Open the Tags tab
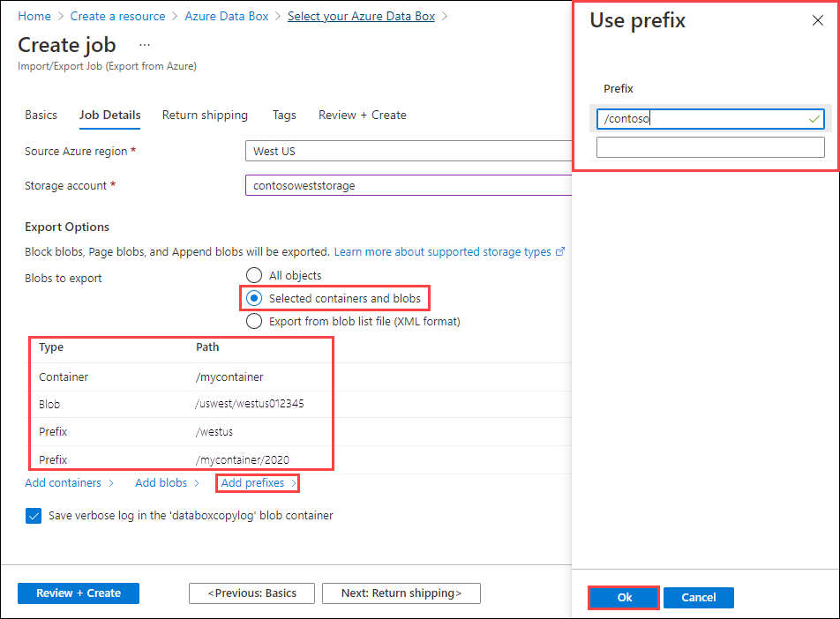 click(x=283, y=115)
